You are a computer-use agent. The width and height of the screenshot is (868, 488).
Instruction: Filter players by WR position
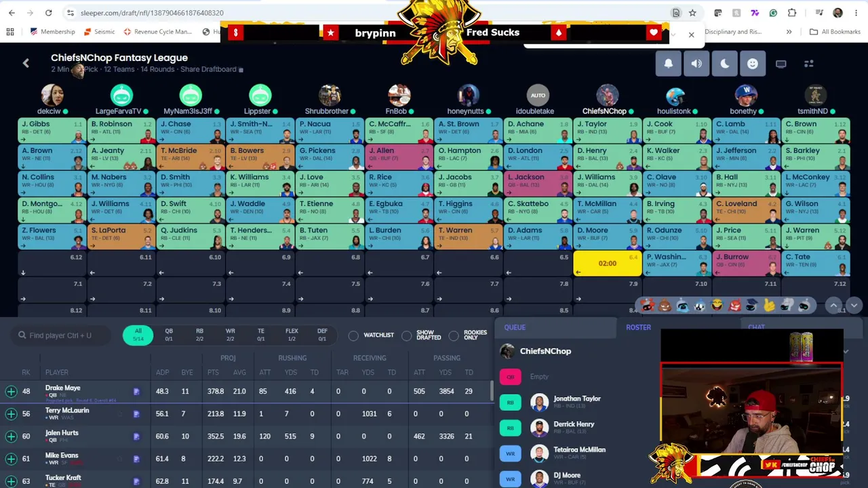click(x=231, y=335)
